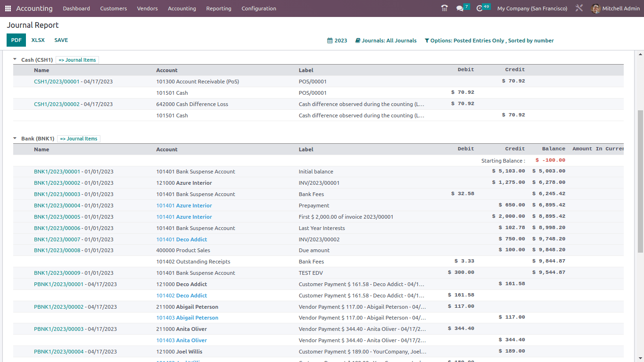Open entry BNK1/2023/00007
This screenshot has width=644, height=362.
(57, 239)
